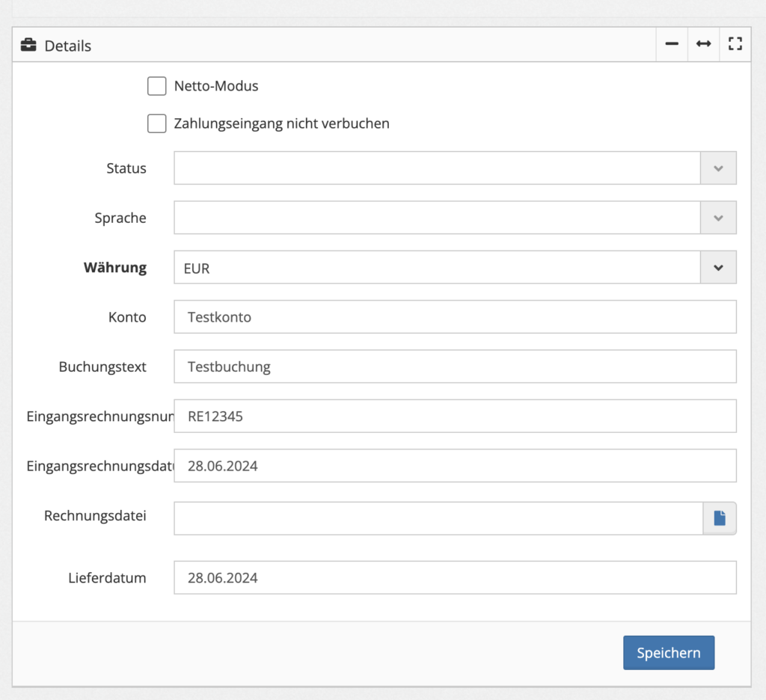Viewport: 766px width, 700px height.
Task: Click the empty Rechnungsdatei input field
Action: (438, 518)
